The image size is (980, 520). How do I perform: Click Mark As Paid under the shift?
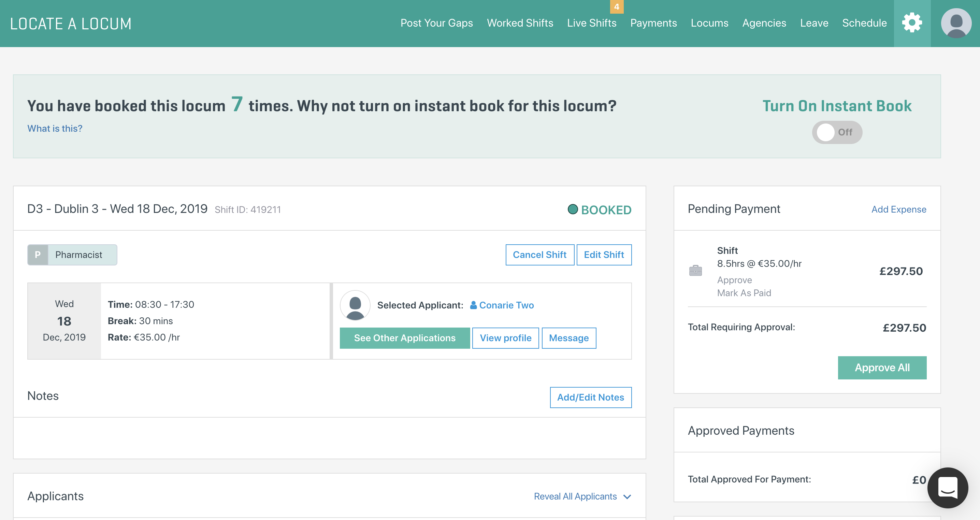pyautogui.click(x=744, y=293)
